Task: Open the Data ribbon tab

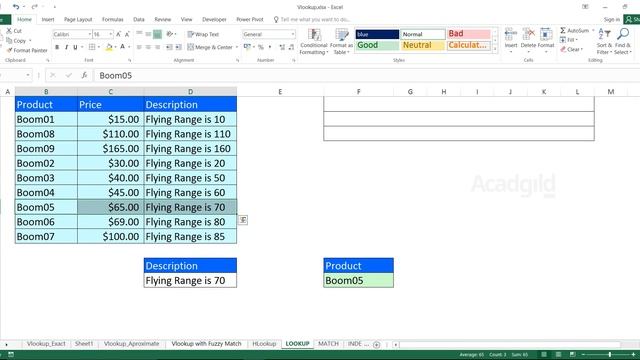Action: [139, 20]
